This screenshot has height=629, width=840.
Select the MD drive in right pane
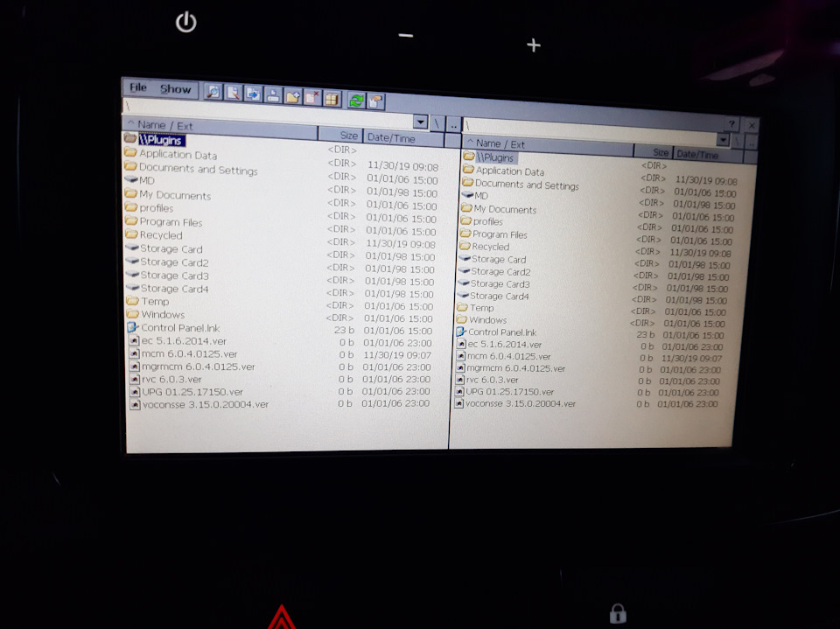coord(474,196)
